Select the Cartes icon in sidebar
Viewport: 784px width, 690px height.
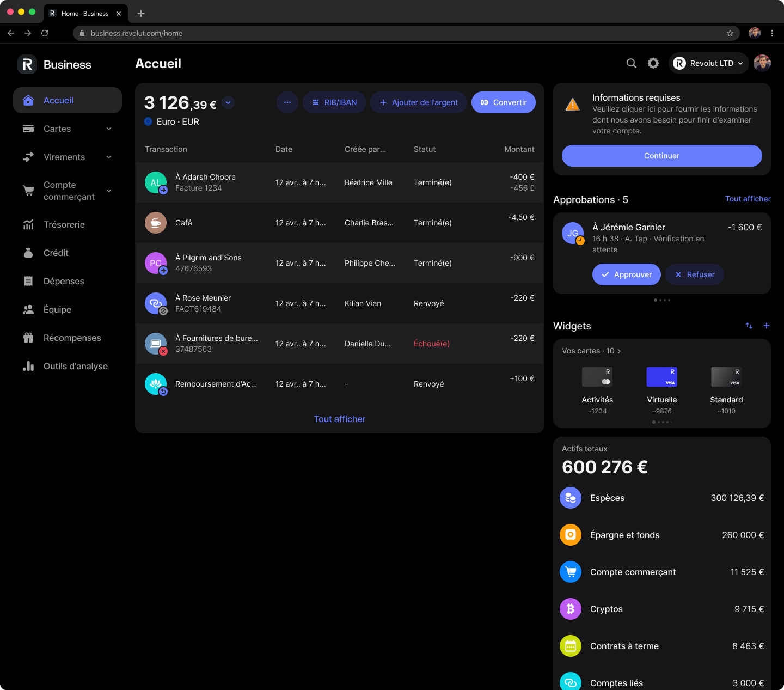(28, 129)
